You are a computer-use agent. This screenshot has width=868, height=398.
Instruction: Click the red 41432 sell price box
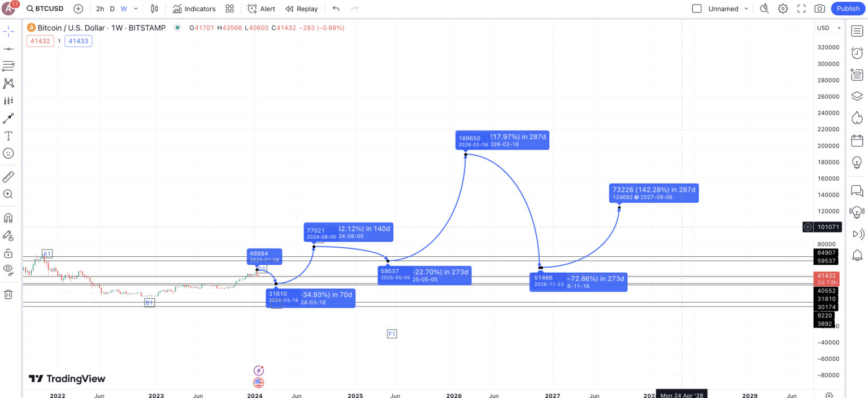(x=40, y=41)
